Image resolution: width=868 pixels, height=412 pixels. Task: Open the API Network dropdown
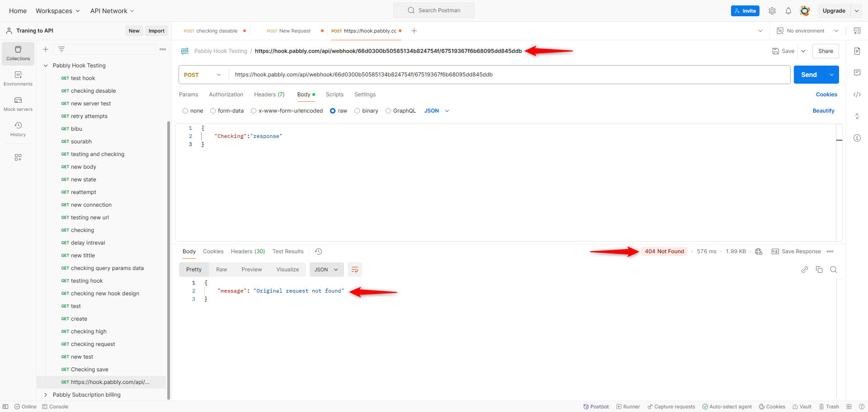(112, 11)
